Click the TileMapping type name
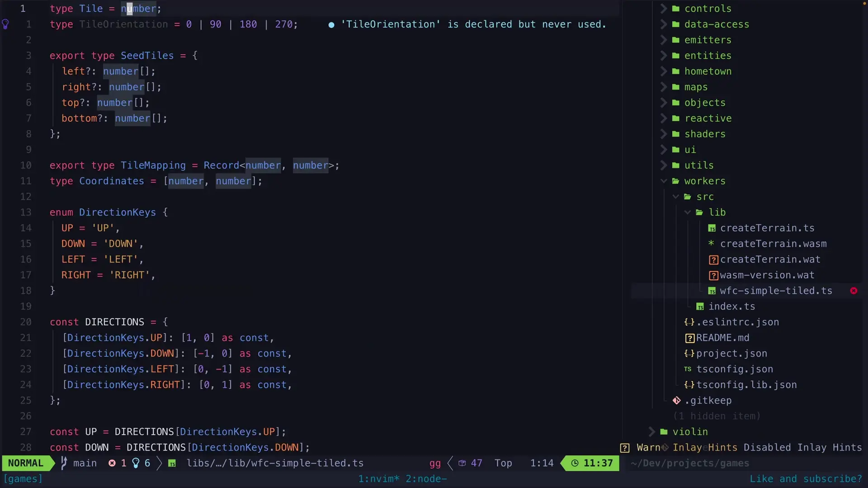This screenshot has height=488, width=868. coord(153,165)
